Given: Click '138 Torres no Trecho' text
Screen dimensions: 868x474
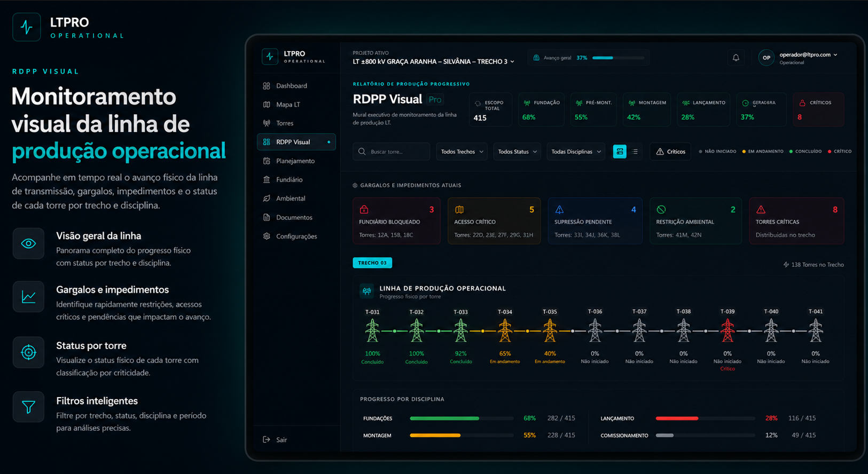Looking at the screenshot, I should click(x=817, y=265).
